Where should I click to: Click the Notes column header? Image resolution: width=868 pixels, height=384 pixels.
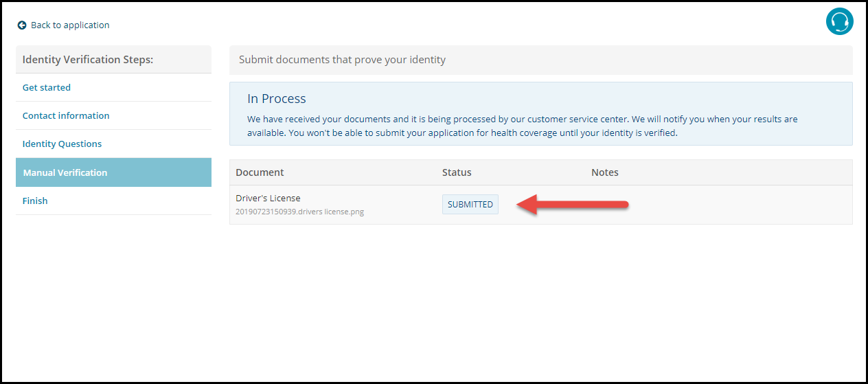click(605, 172)
